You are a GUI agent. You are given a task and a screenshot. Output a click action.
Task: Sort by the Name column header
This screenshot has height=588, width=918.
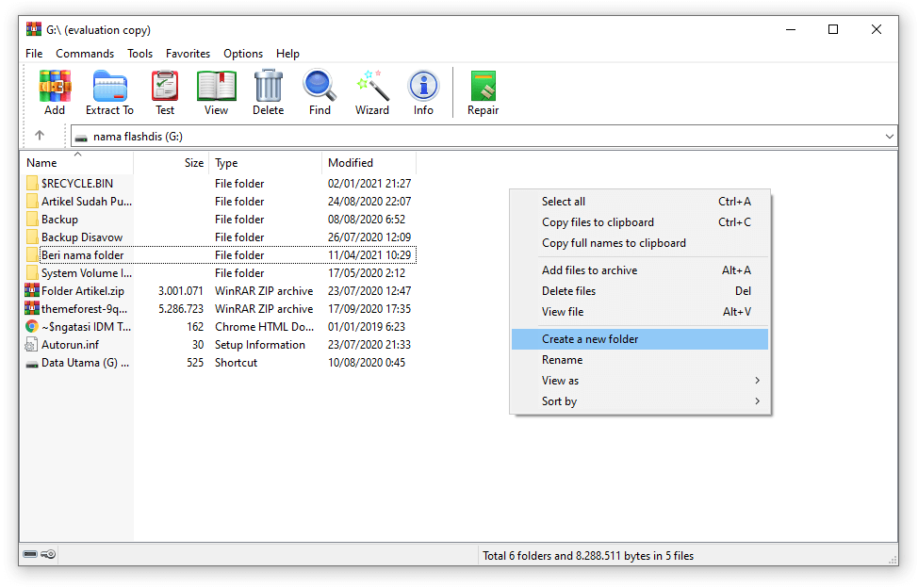point(77,163)
